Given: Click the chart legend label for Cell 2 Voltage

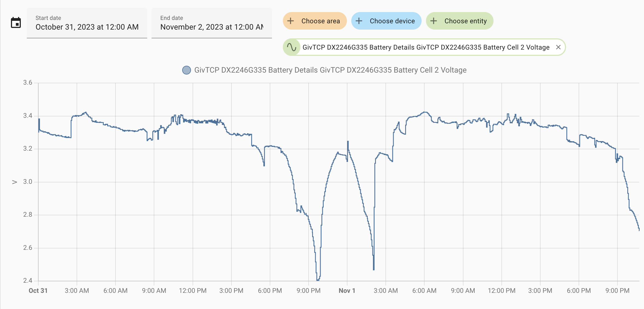Looking at the screenshot, I should point(330,70).
